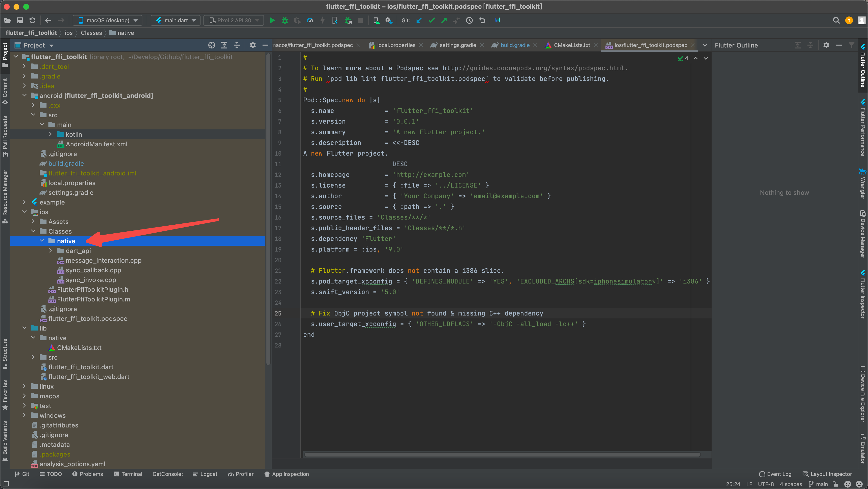This screenshot has height=489, width=868.
Task: Toggle the Structure tool window
Action: point(5,353)
